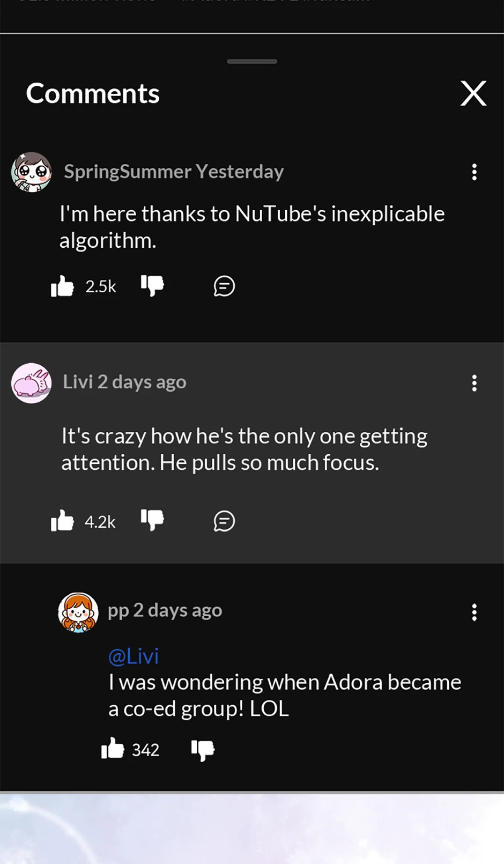Open Livi's profile avatar

coord(32,383)
